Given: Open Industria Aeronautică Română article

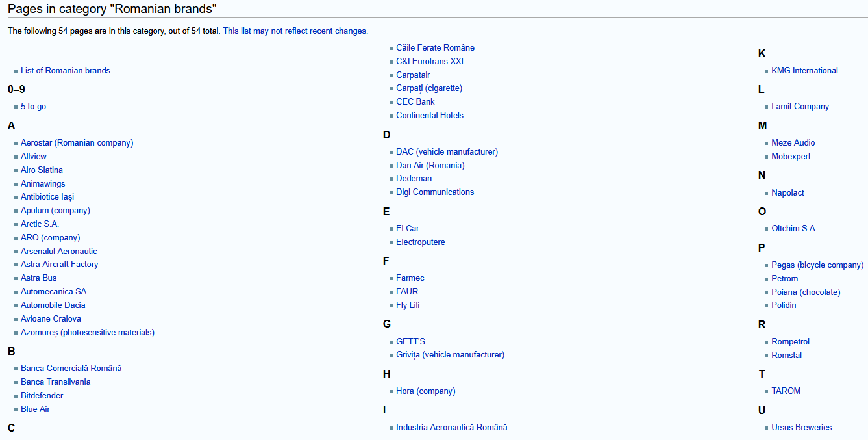Looking at the screenshot, I should [x=452, y=427].
